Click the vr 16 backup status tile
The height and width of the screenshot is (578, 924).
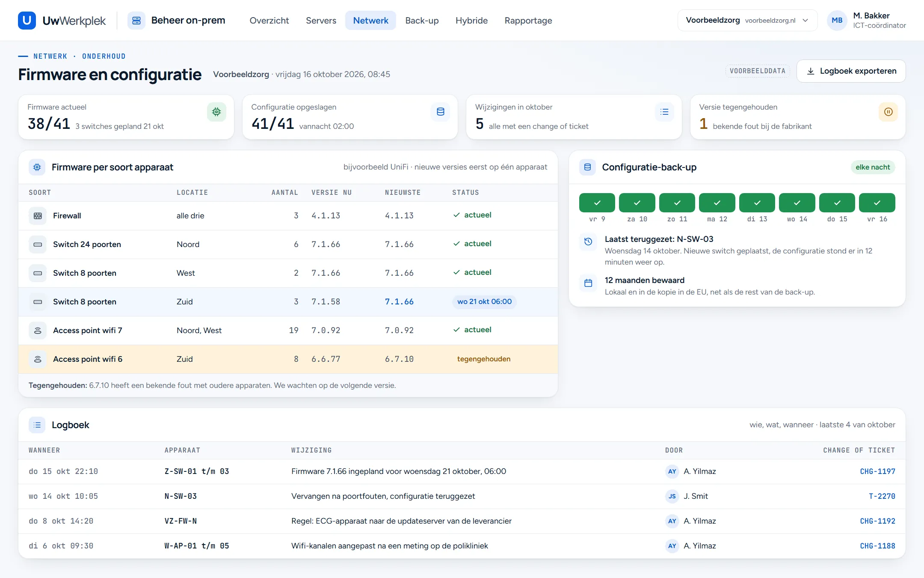[x=877, y=203]
